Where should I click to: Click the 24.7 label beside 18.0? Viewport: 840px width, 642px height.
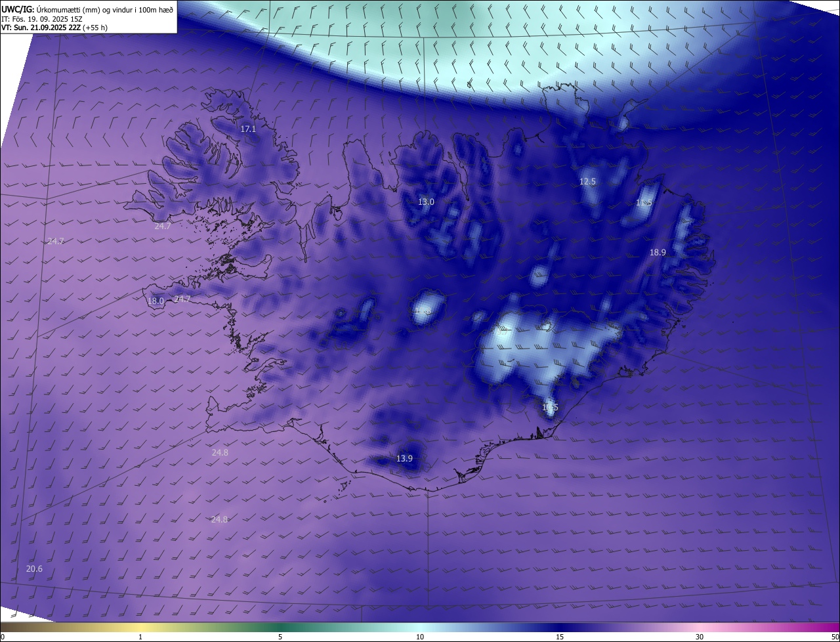click(x=182, y=299)
